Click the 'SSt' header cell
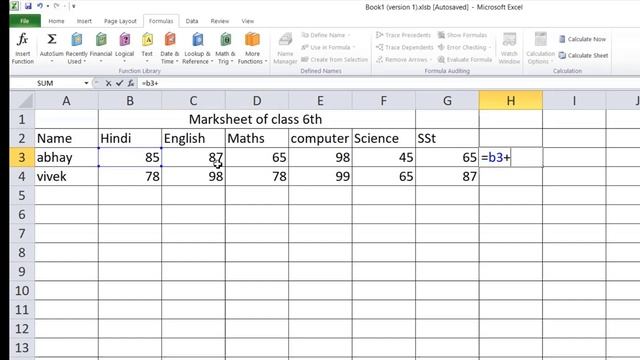640x360 pixels. pos(447,138)
